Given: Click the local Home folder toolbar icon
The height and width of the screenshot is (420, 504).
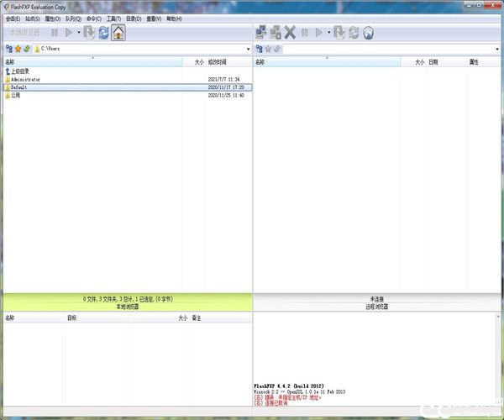Looking at the screenshot, I should [x=118, y=33].
